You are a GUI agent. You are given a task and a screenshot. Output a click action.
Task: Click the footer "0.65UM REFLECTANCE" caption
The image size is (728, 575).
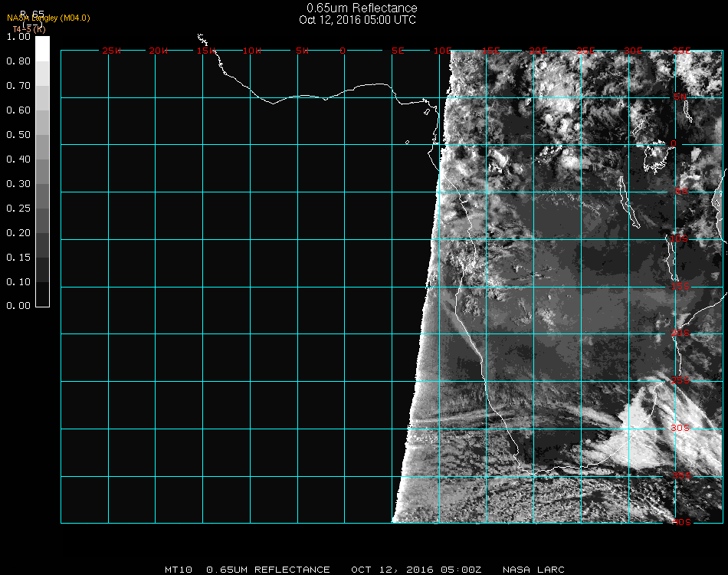click(x=268, y=570)
